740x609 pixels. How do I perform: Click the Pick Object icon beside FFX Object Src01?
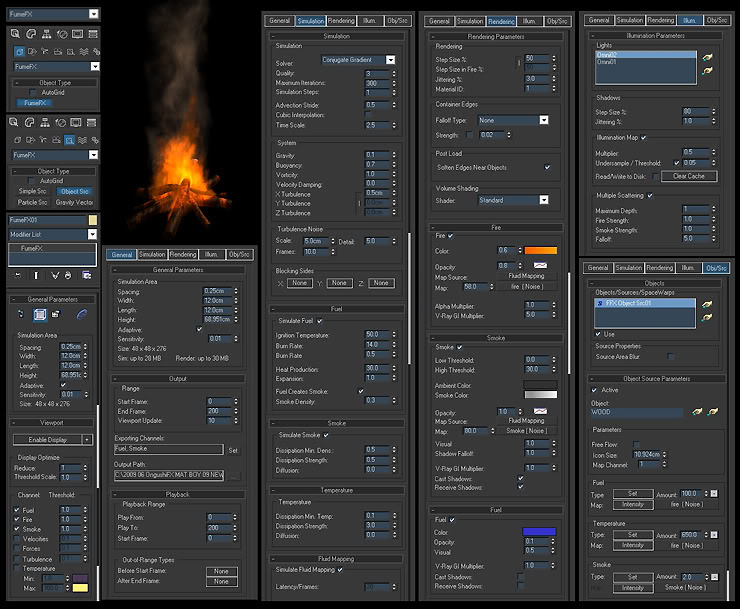click(707, 304)
